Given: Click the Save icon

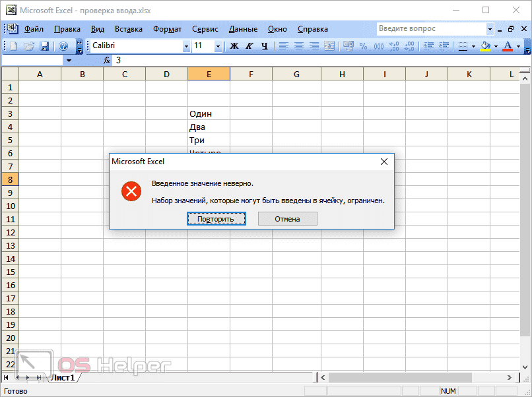Looking at the screenshot, I should [43, 47].
